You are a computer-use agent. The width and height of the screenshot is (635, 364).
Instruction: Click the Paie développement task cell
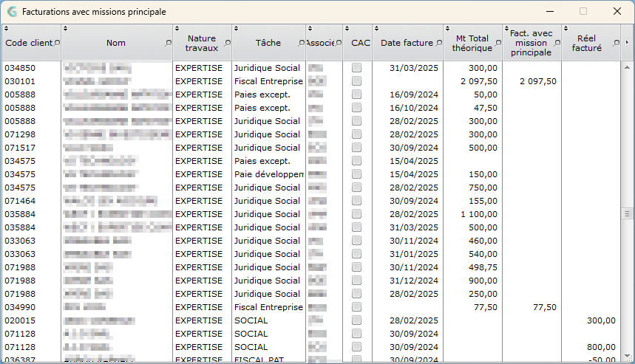coord(269,174)
